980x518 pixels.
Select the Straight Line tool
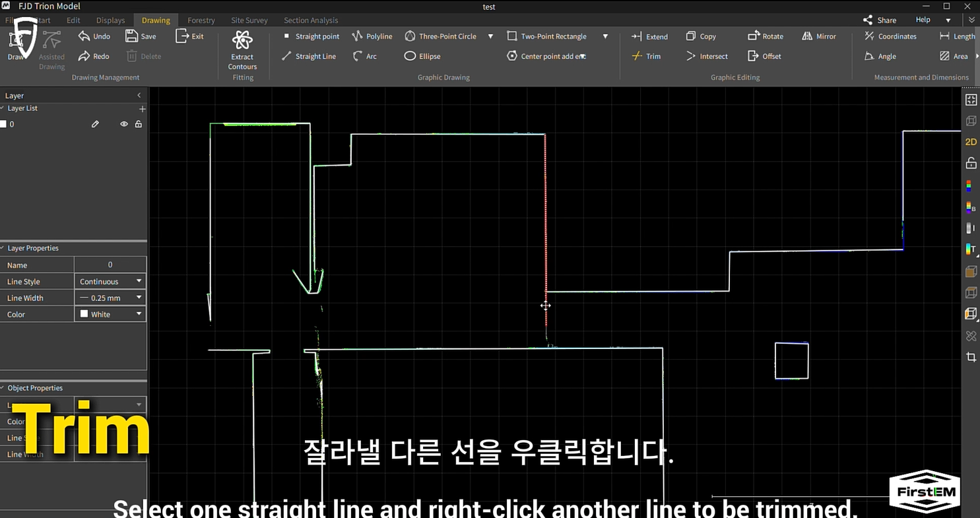[309, 56]
